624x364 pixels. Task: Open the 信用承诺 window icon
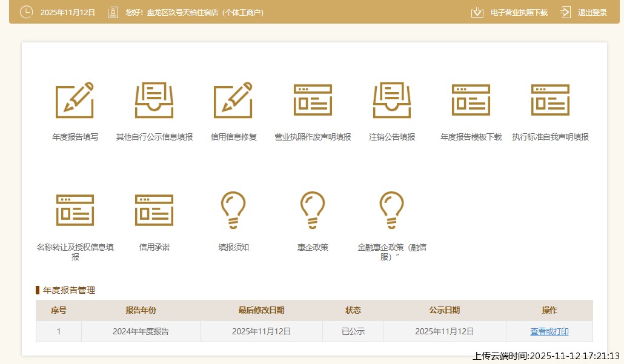154,210
